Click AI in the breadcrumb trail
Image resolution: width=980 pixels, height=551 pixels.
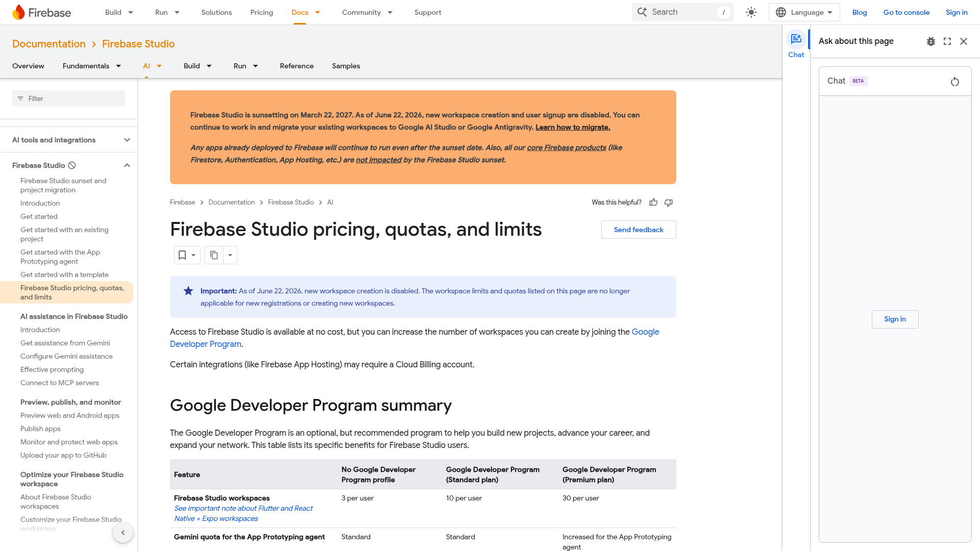coord(330,203)
